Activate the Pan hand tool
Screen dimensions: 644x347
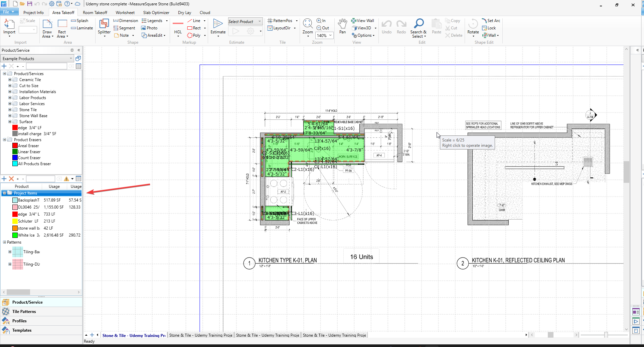[342, 26]
